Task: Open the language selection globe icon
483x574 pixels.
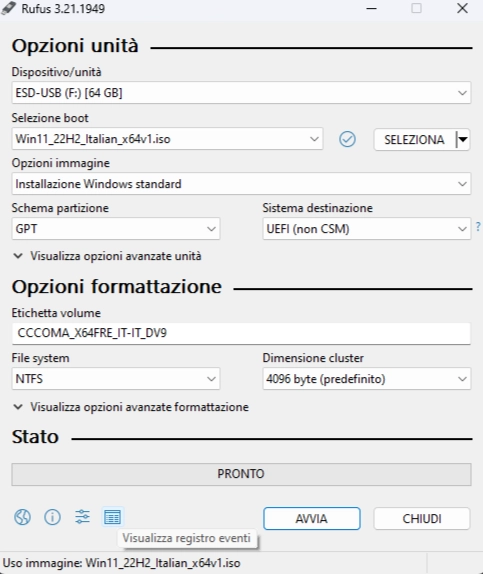Action: (22, 517)
